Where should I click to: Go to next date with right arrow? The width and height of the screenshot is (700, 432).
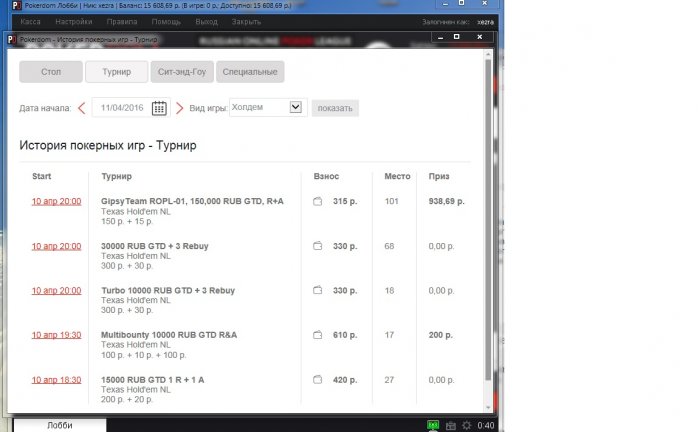tap(180, 108)
